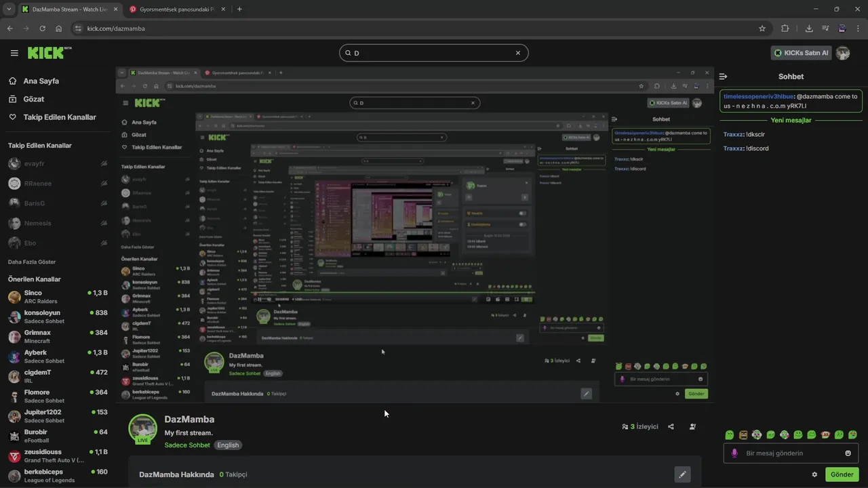Open recommended channel zeusidiouss

pos(58,455)
